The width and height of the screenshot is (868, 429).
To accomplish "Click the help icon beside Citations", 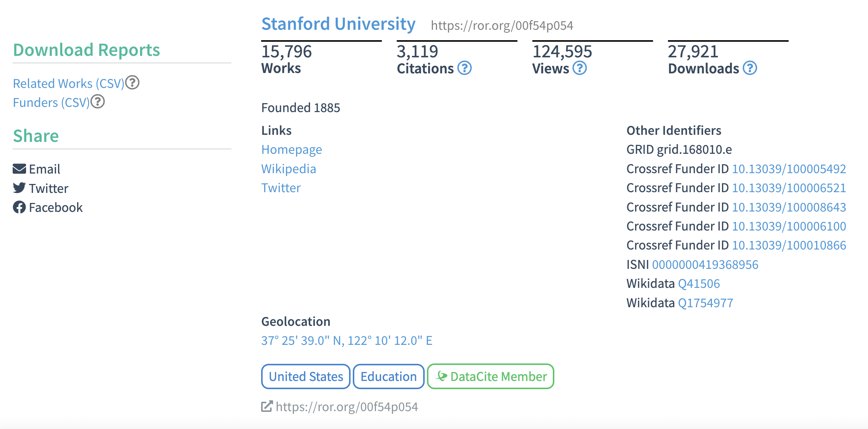I will tap(464, 68).
